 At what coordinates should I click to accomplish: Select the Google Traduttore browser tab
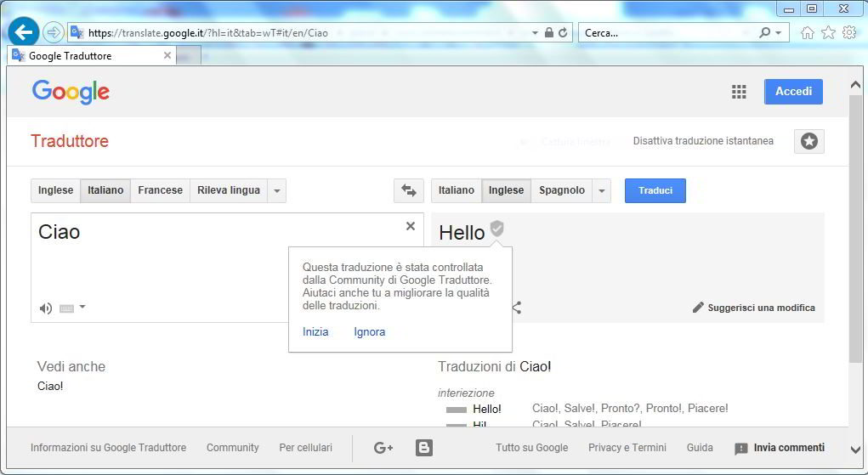[x=91, y=55]
